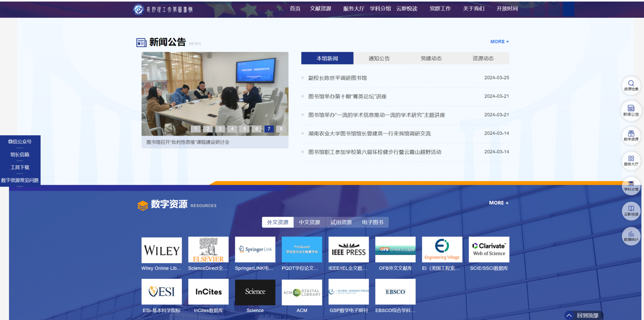Open the ESI database logo
This screenshot has width=644, height=320.
[162, 292]
